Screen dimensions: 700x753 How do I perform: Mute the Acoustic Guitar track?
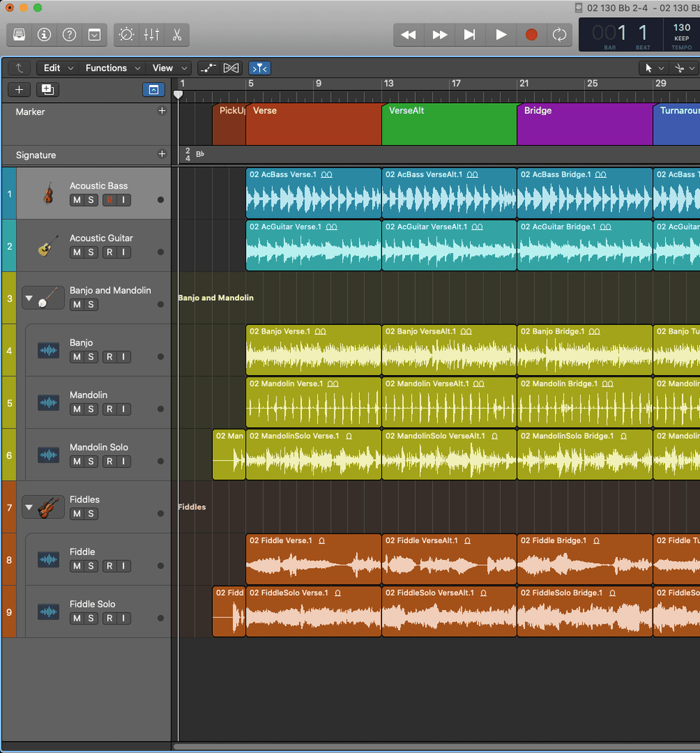click(x=76, y=252)
